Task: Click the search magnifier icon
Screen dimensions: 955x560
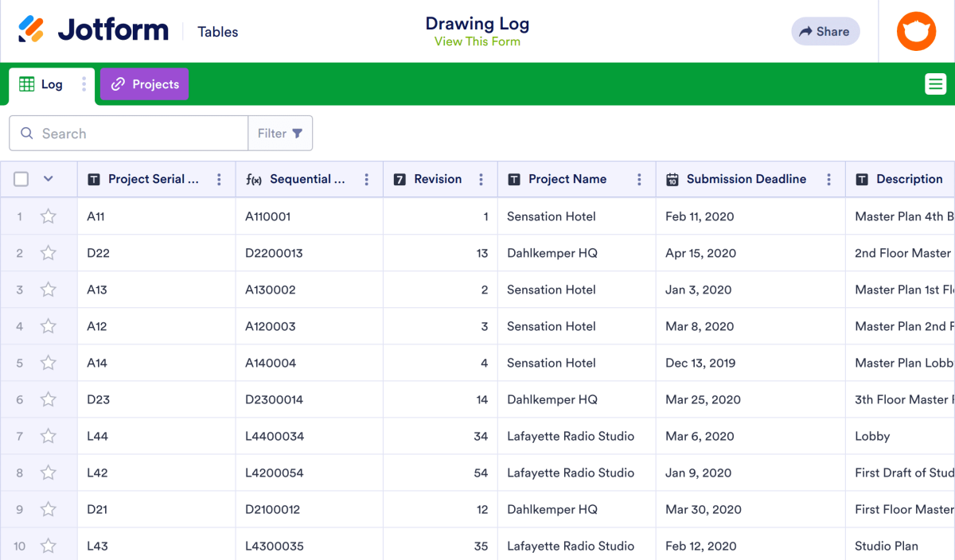Action: pyautogui.click(x=27, y=133)
